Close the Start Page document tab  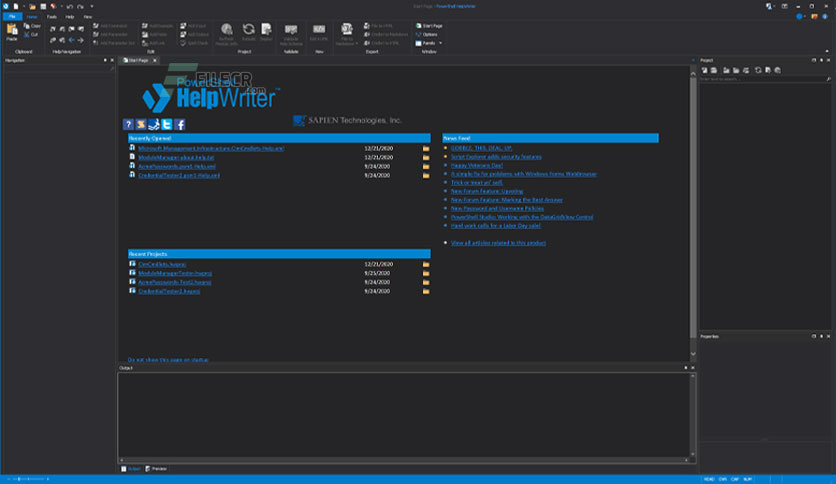point(155,60)
